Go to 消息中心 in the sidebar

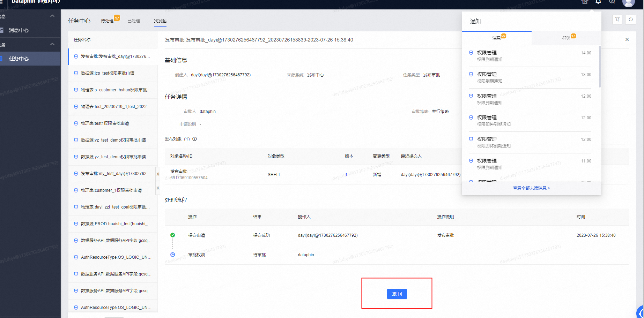click(19, 30)
